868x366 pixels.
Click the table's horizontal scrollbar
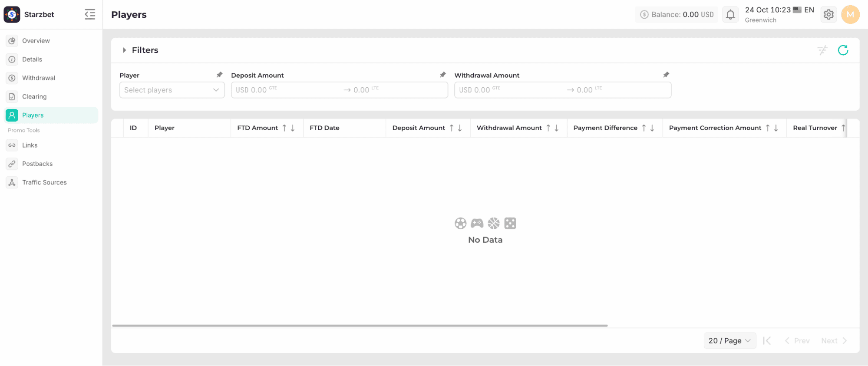(x=360, y=325)
